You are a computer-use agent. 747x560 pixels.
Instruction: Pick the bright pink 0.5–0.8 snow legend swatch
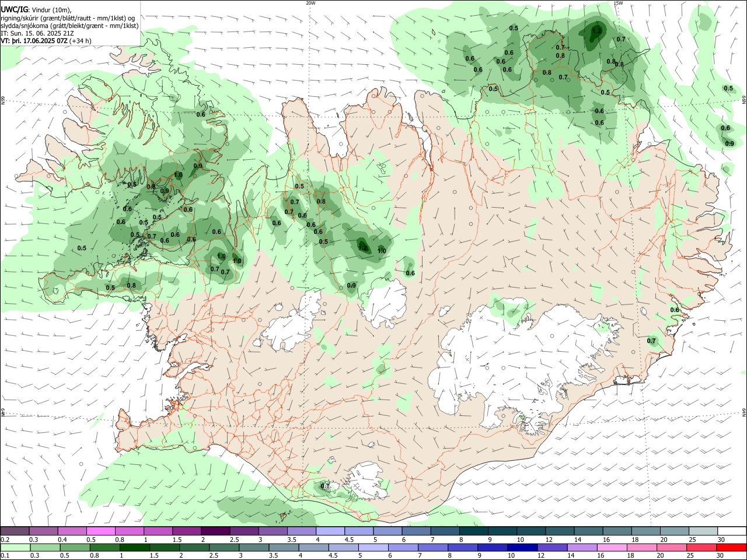pyautogui.click(x=100, y=531)
